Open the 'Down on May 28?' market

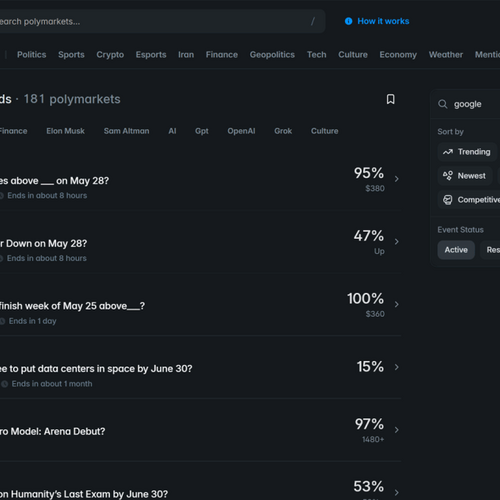(x=43, y=243)
